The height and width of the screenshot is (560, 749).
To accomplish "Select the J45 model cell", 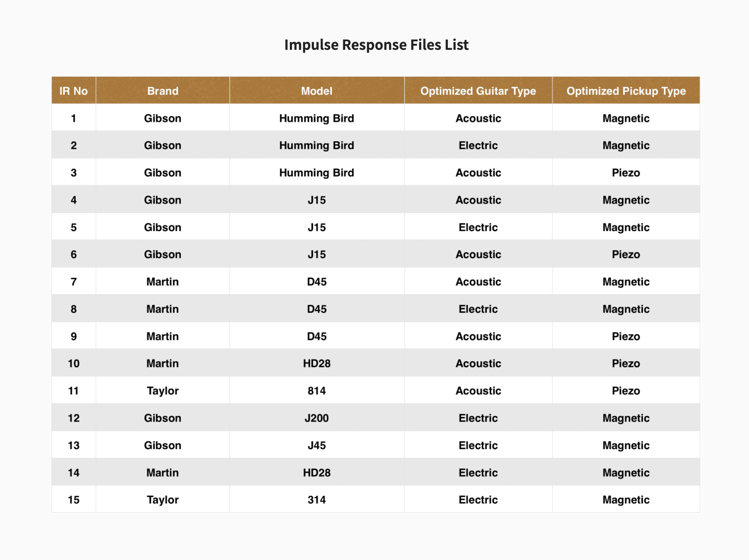I will pyautogui.click(x=317, y=445).
